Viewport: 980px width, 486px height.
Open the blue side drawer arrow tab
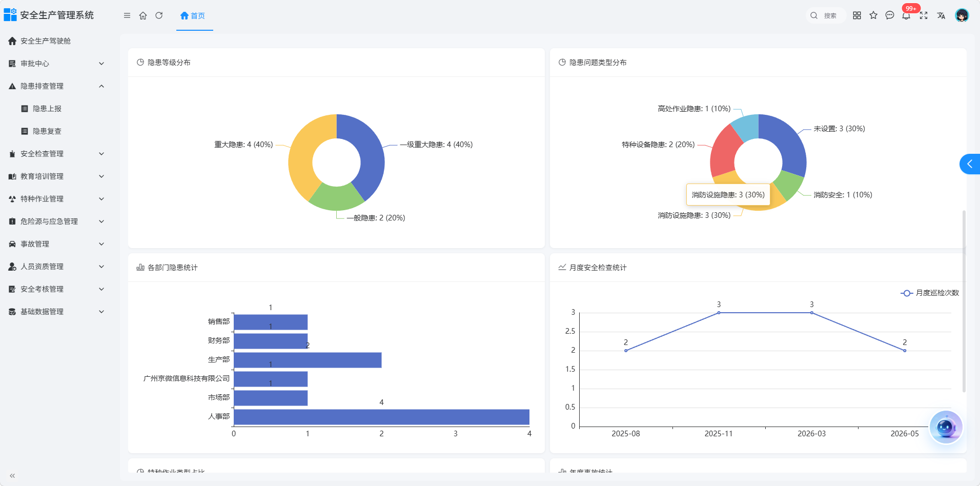point(970,164)
